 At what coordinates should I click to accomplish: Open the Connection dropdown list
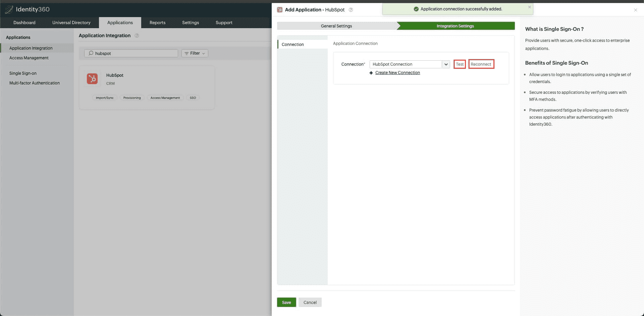click(446, 64)
